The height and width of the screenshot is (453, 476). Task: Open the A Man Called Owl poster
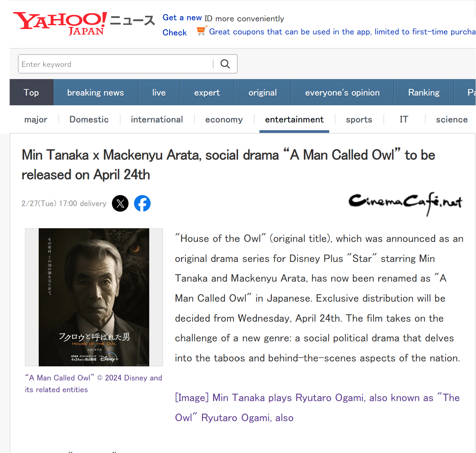[94, 297]
